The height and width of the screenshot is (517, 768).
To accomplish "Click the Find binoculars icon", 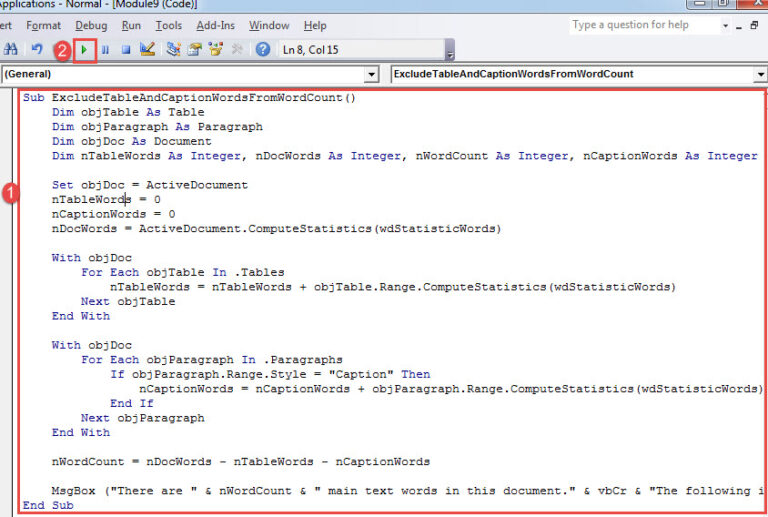I will (x=11, y=49).
